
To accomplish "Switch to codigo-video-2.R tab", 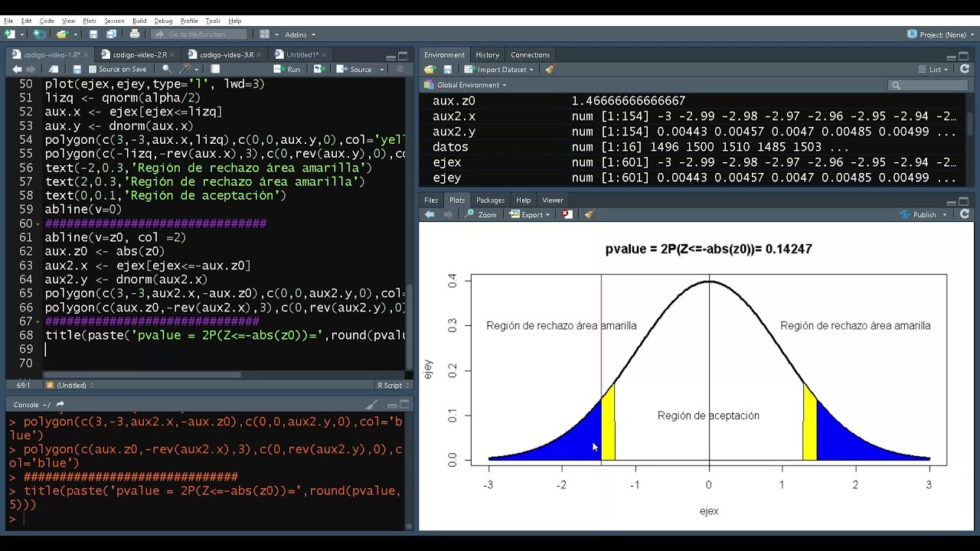I will click(139, 55).
